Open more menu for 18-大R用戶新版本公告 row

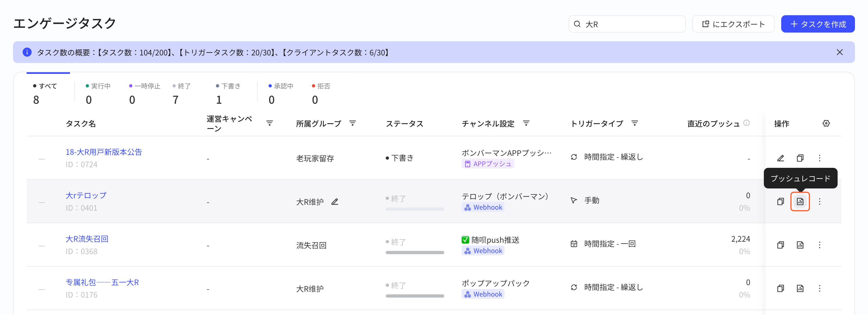(x=820, y=158)
